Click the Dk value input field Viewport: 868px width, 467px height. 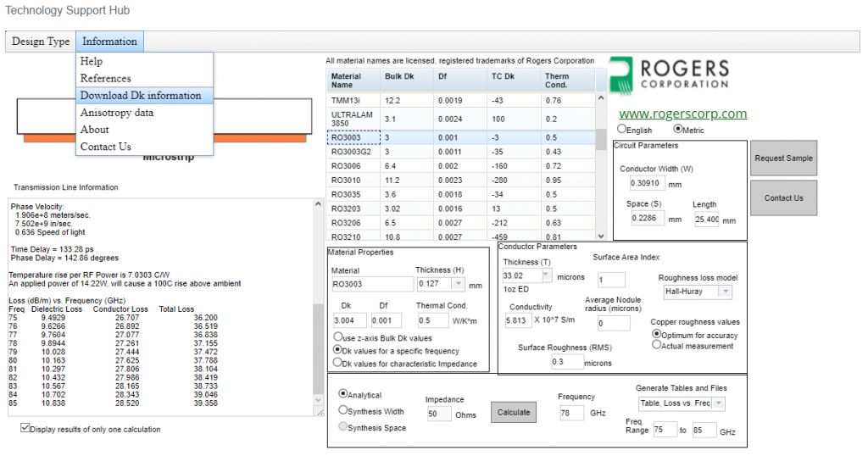pyautogui.click(x=349, y=320)
